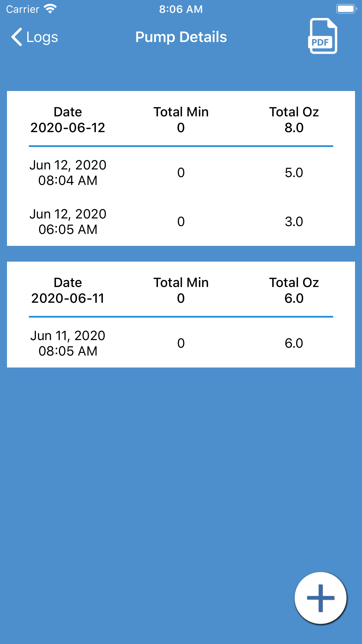This screenshot has height=644, width=362.
Task: Tap the Pump Details title
Action: tap(181, 37)
